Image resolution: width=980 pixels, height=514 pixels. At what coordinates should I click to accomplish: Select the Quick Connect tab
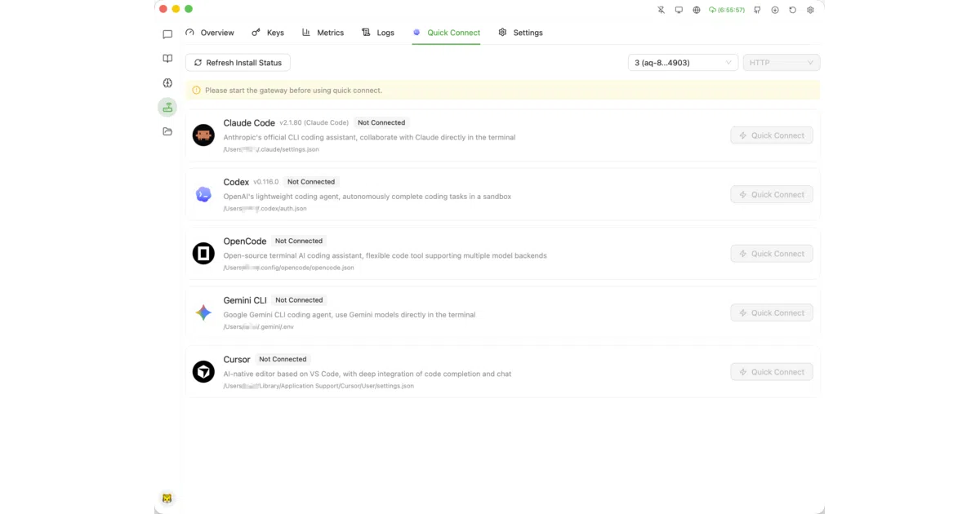tap(447, 33)
